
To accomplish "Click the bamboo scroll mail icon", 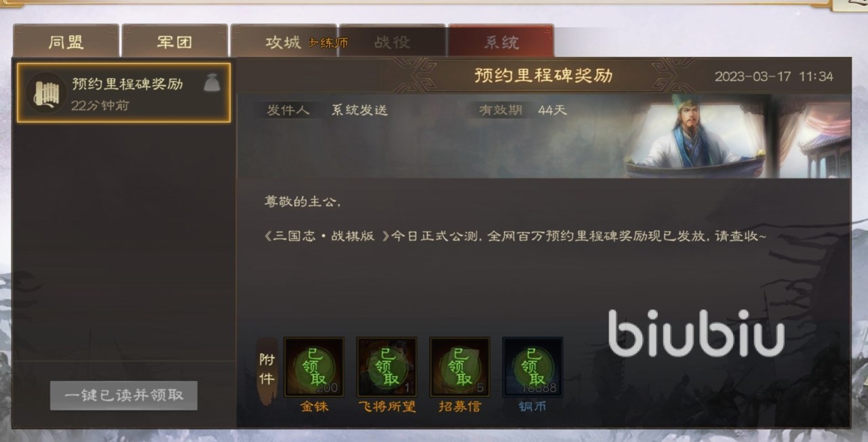I will pyautogui.click(x=45, y=93).
